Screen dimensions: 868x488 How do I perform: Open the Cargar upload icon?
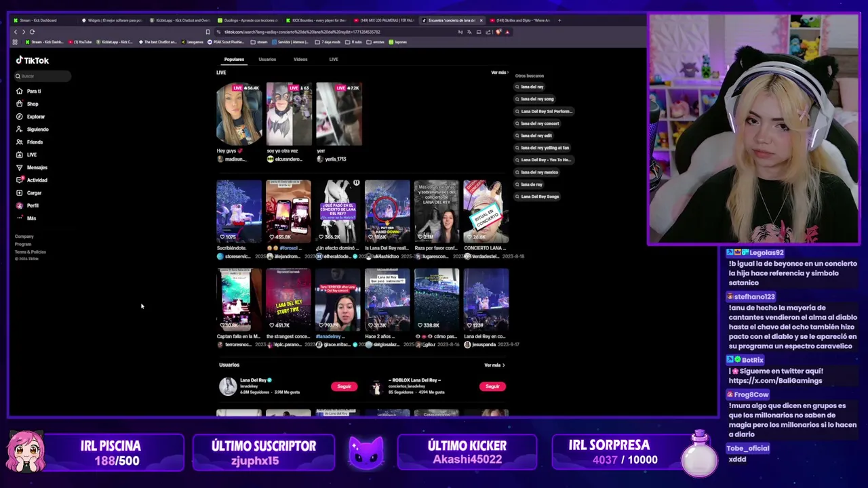point(20,192)
